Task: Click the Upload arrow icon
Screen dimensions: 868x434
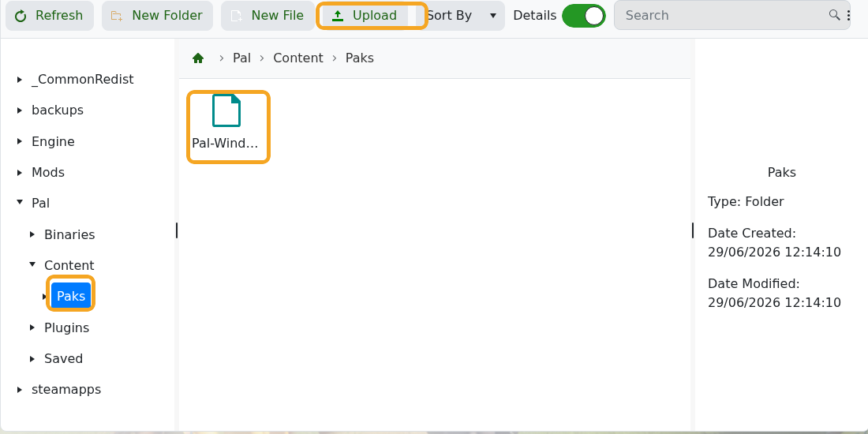Action: click(x=338, y=16)
